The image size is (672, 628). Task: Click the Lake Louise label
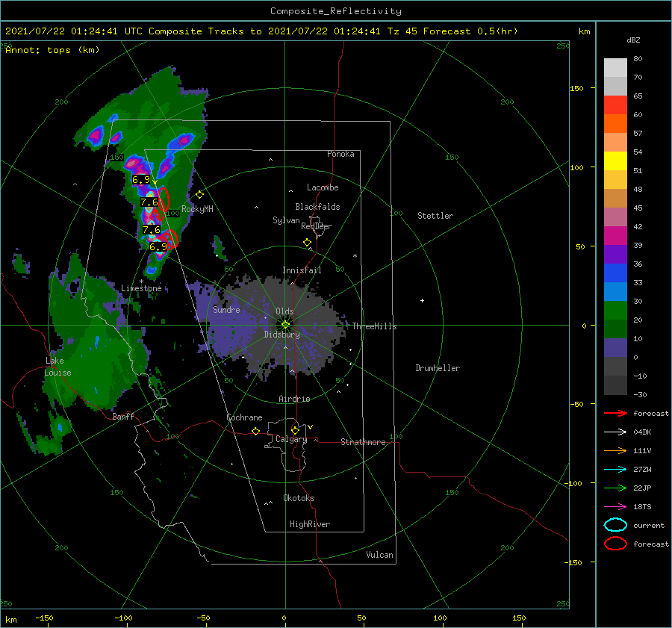[57, 367]
